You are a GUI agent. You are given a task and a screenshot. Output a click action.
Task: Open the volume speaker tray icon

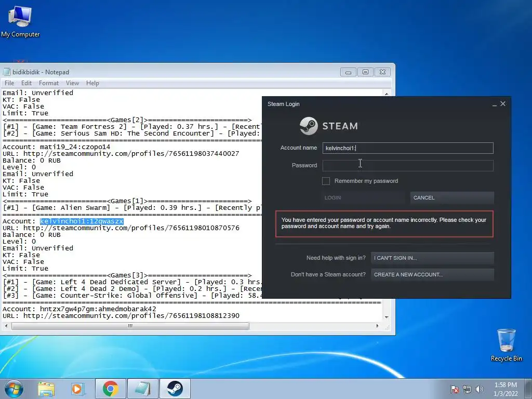click(x=480, y=389)
